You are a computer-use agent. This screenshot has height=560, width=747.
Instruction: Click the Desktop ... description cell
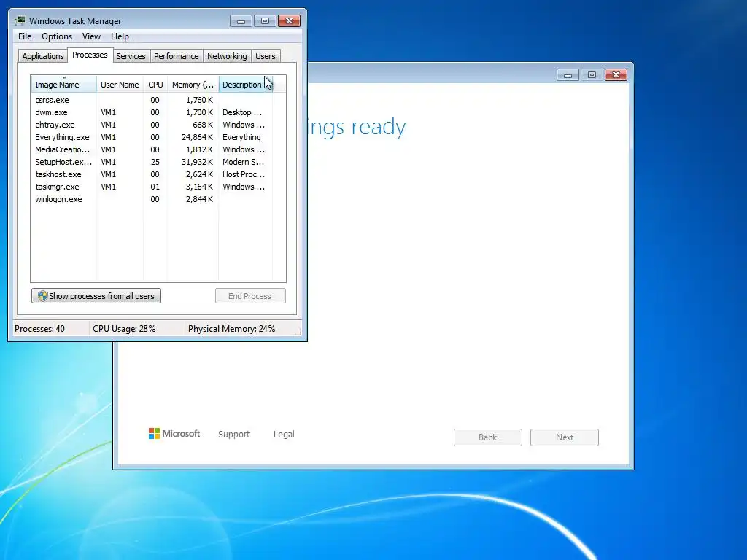coord(242,112)
